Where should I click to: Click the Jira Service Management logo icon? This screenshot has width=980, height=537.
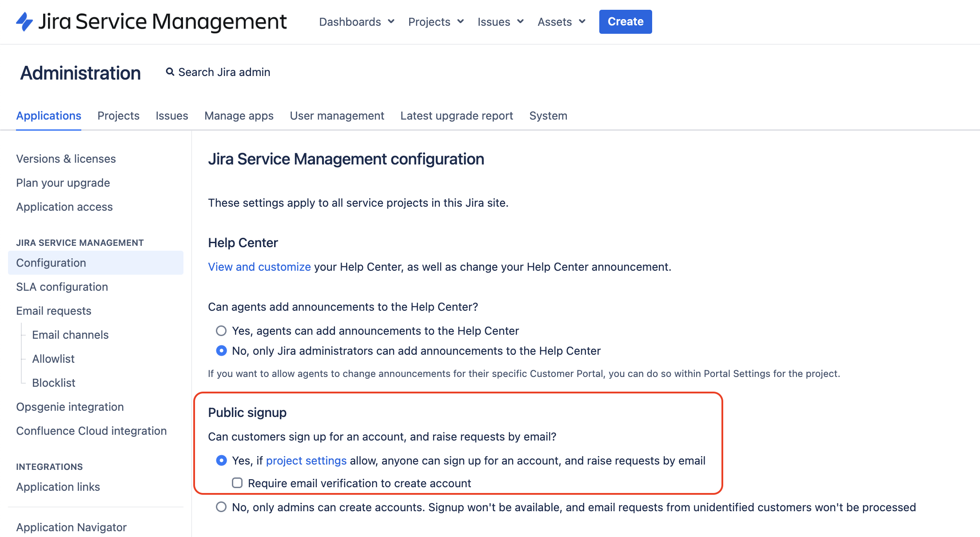click(x=24, y=22)
